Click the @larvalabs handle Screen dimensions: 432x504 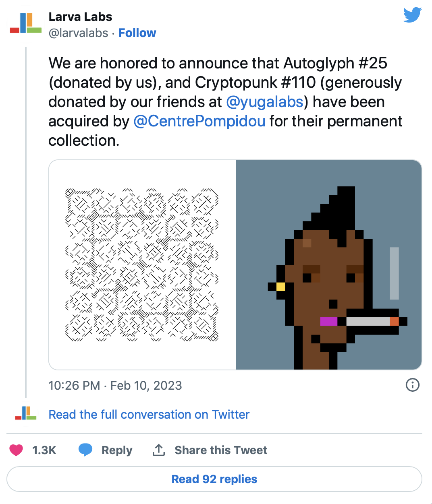point(79,33)
